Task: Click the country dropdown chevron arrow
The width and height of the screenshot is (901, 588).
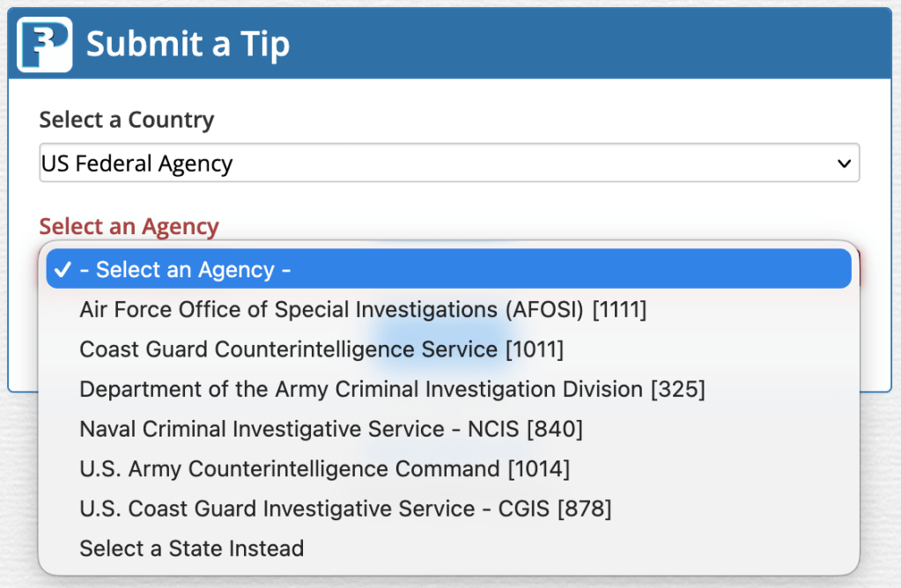Action: 844,164
